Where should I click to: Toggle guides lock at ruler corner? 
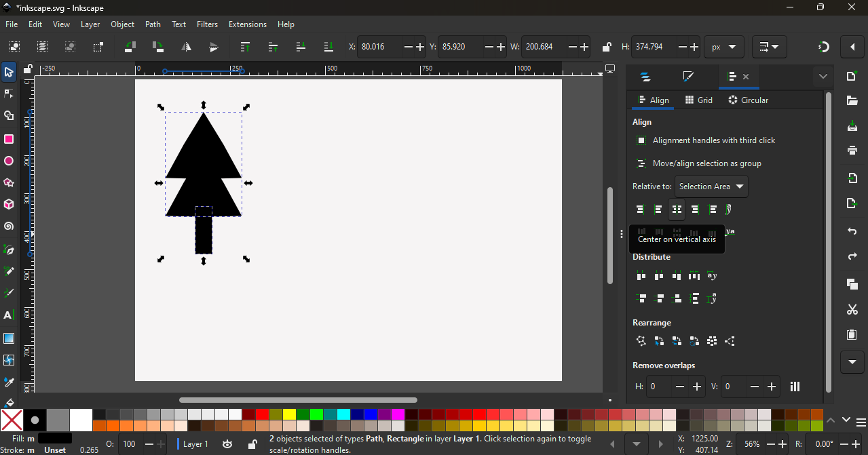(x=28, y=69)
